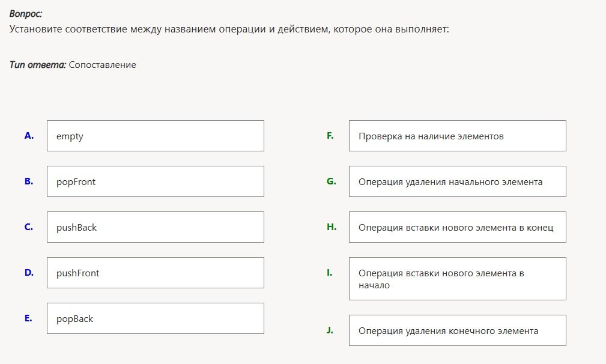Image resolution: width=606 pixels, height=364 pixels.
Task: Click the green letter F label
Action: coord(330,136)
